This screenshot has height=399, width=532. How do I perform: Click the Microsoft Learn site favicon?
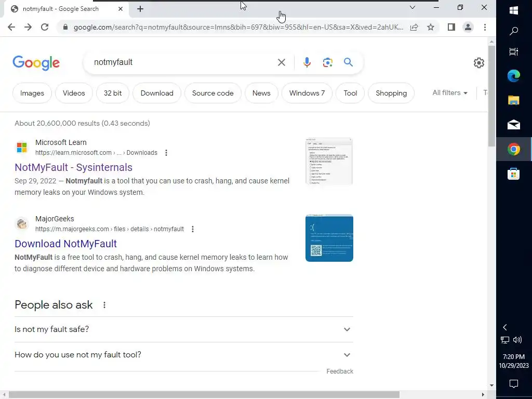pyautogui.click(x=22, y=148)
